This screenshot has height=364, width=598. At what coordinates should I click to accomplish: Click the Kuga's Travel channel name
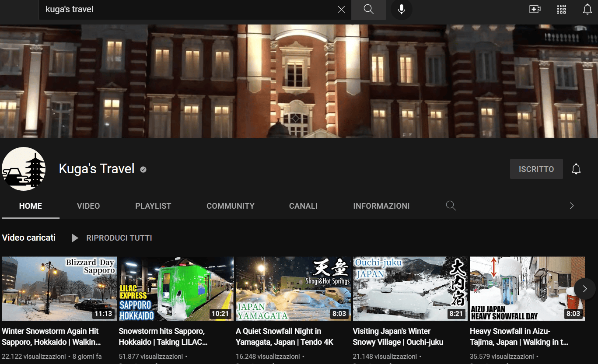point(97,169)
